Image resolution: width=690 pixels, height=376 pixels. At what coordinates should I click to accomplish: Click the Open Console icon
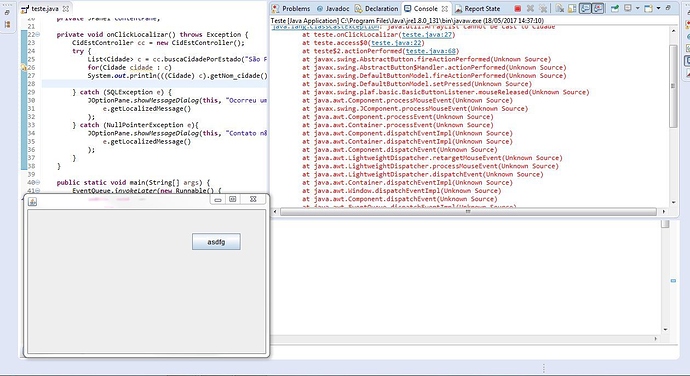(x=648, y=8)
